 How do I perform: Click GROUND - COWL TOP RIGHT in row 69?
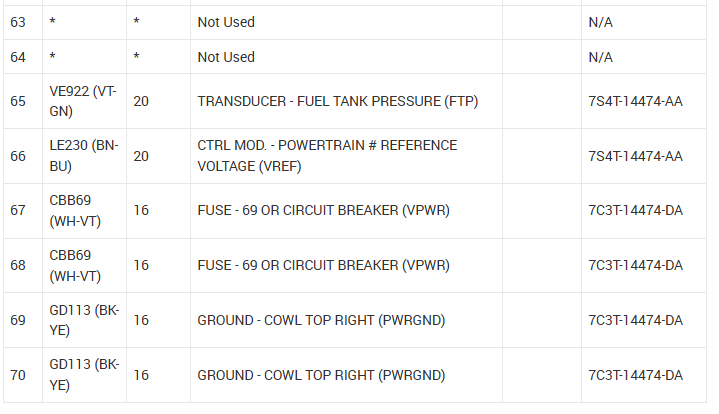[320, 321]
